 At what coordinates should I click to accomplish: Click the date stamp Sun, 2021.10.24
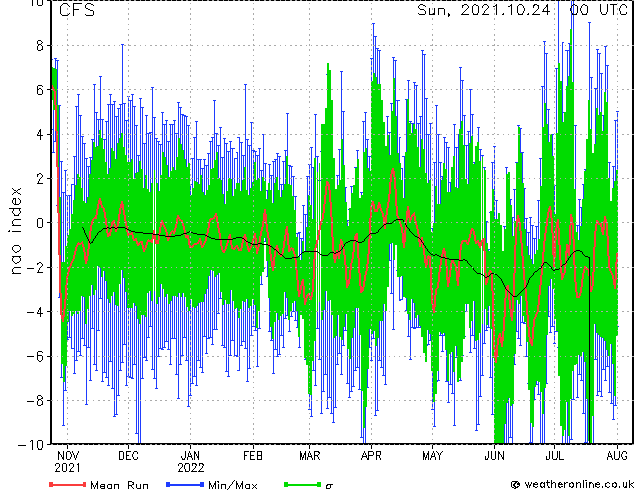(x=484, y=10)
